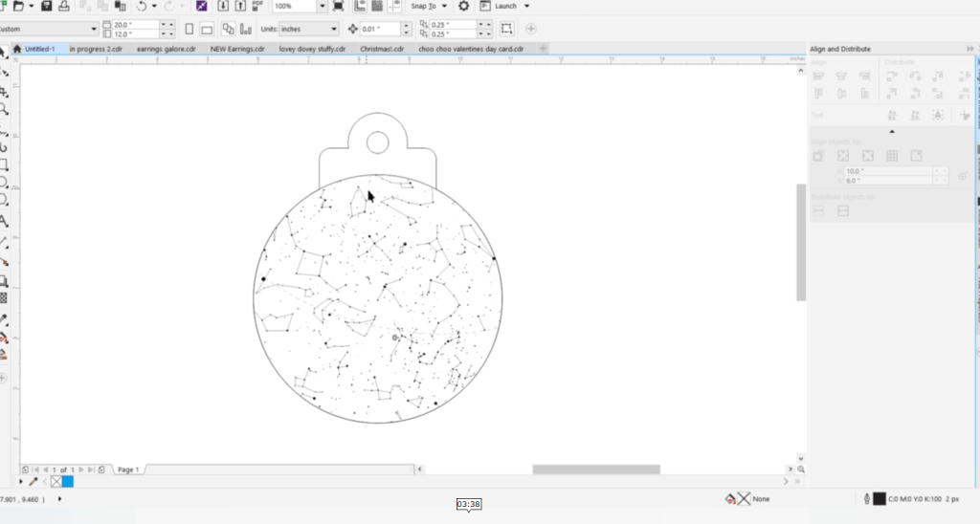Click the Undo arrow icon
The height and width of the screenshot is (524, 980).
click(141, 6)
